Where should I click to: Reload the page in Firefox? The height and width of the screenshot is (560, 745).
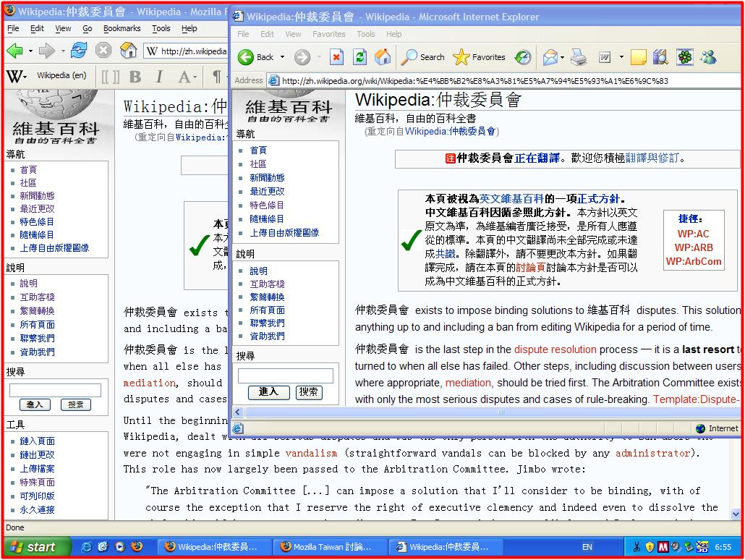coord(79,51)
